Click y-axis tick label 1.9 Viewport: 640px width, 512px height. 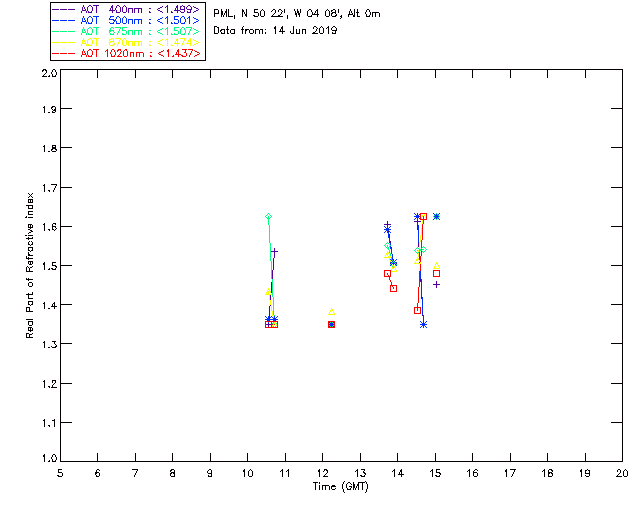point(49,109)
